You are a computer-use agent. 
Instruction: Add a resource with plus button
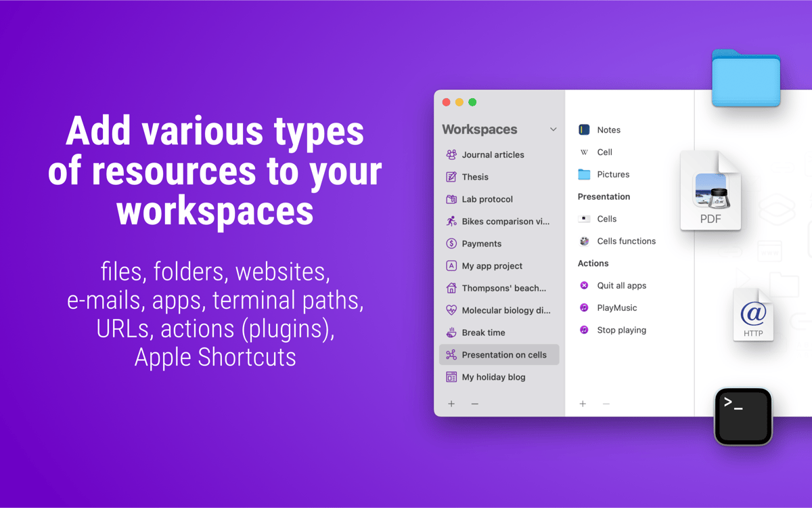tap(583, 404)
